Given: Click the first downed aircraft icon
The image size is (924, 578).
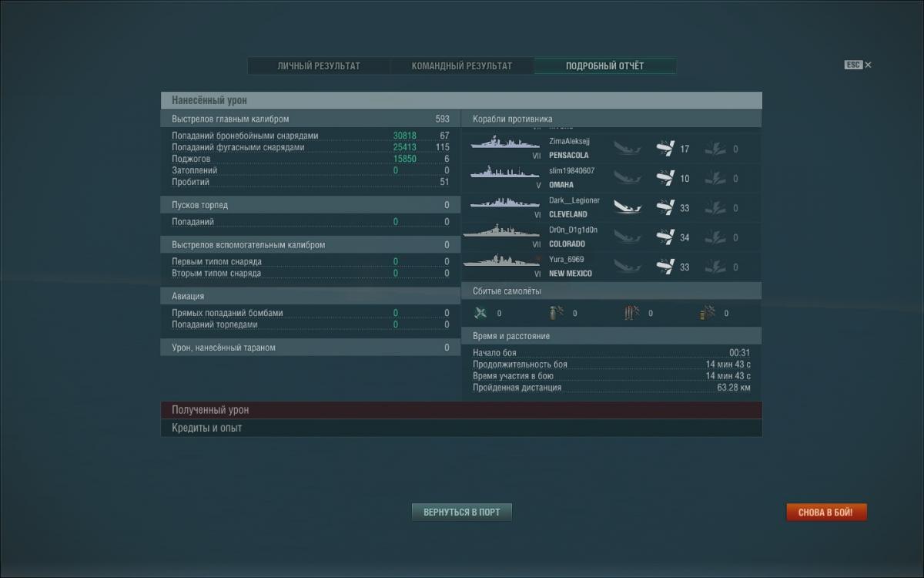Looking at the screenshot, I should point(482,313).
